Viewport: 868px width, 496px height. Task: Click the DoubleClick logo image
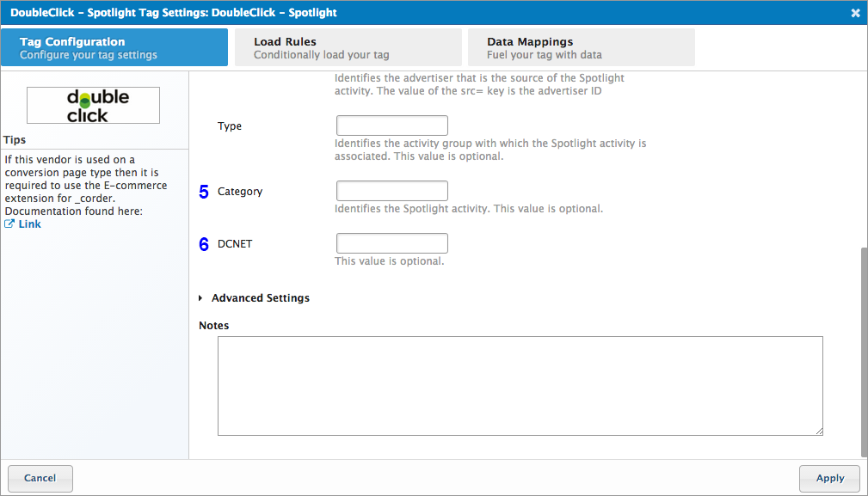coord(93,105)
